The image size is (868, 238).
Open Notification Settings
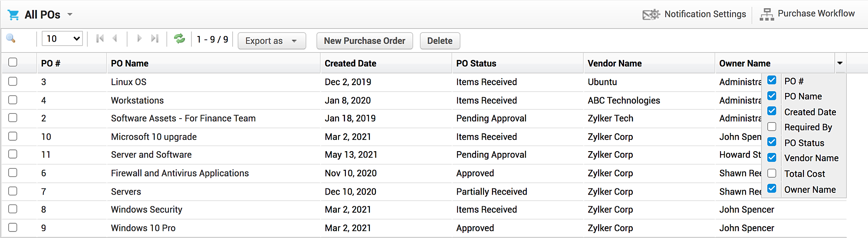click(x=694, y=14)
